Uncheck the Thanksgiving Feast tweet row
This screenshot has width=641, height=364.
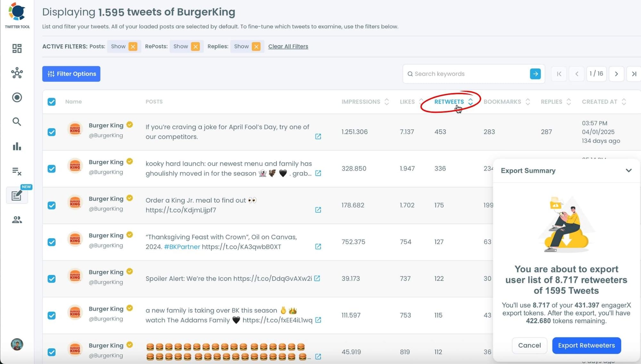52,242
